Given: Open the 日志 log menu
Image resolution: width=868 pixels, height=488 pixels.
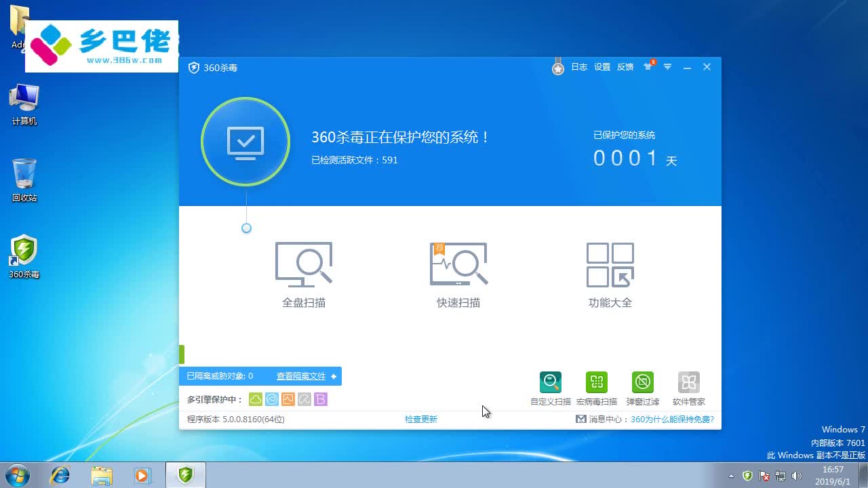Looking at the screenshot, I should pyautogui.click(x=578, y=67).
